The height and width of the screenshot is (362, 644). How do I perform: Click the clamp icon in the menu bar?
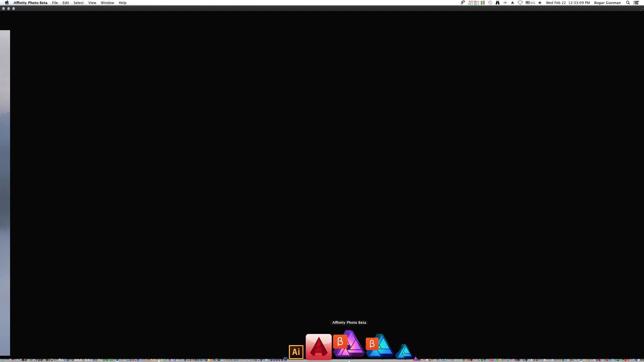click(463, 3)
